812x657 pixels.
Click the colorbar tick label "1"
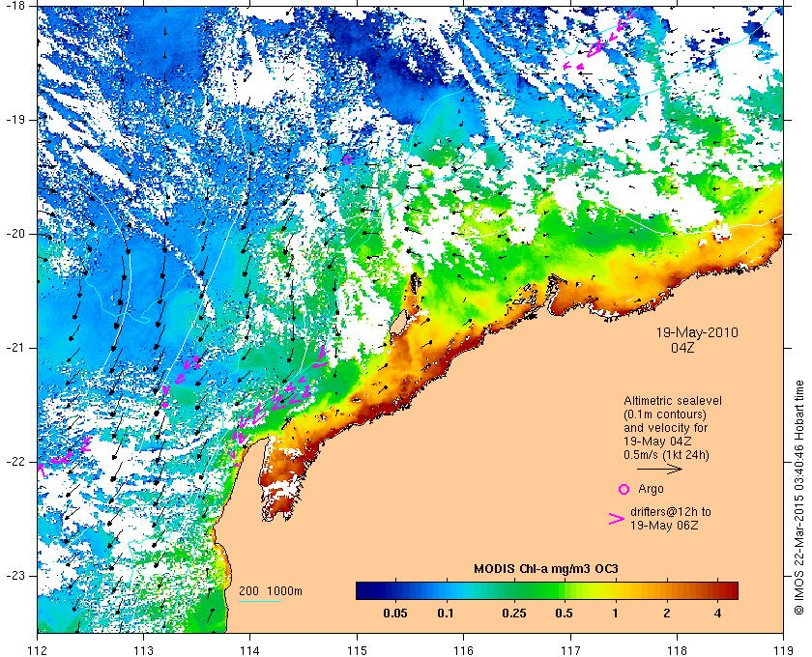pyautogui.click(x=615, y=614)
